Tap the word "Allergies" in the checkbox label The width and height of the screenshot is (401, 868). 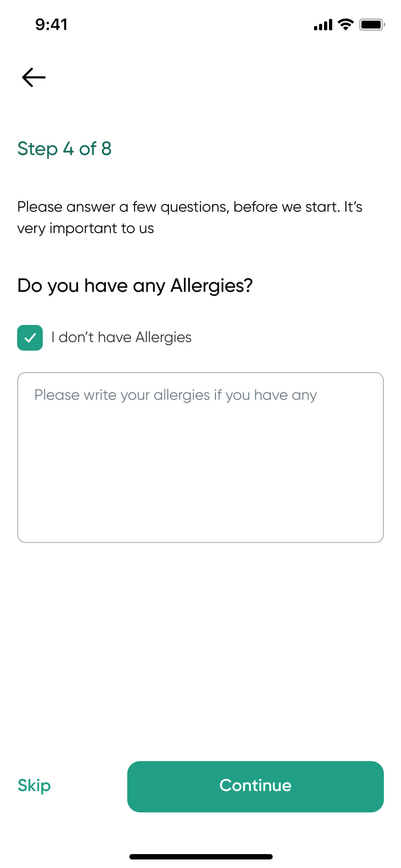163,337
